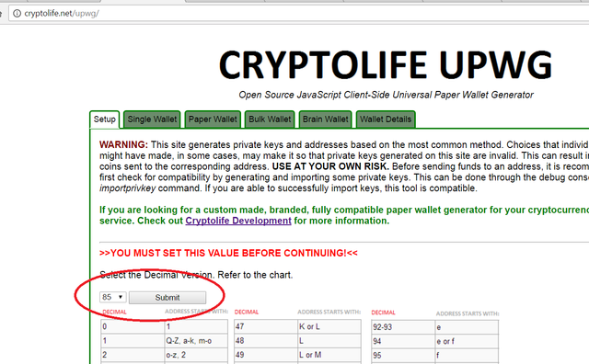
Task: Open the Single Wallet tab
Action: [x=152, y=119]
